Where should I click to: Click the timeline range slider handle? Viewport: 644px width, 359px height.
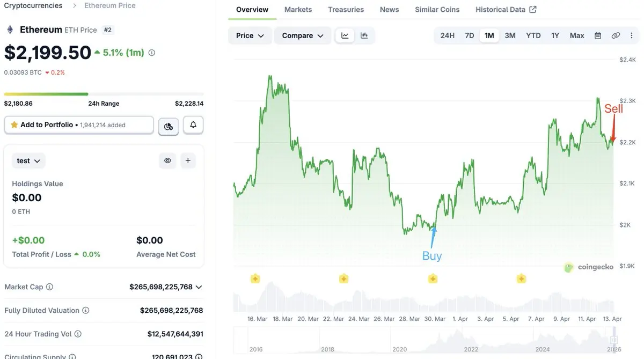pos(614,340)
